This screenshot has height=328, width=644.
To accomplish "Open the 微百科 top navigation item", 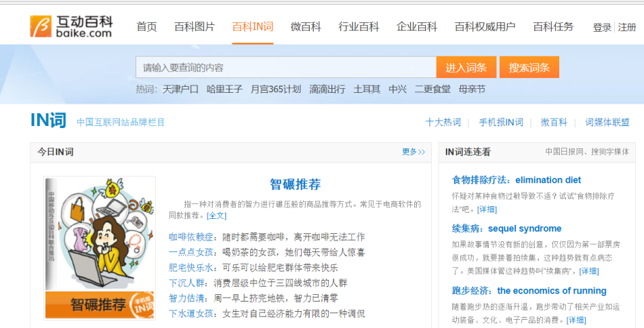I will tap(306, 27).
